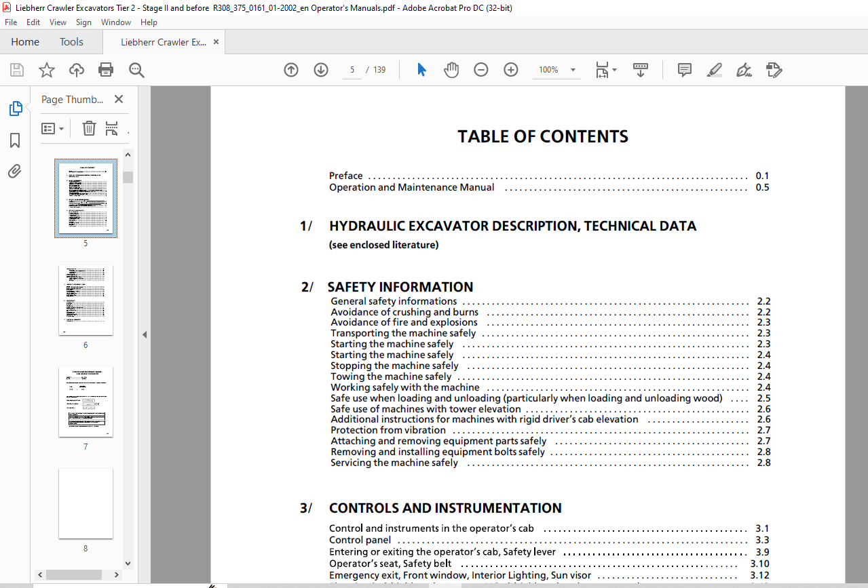868x588 pixels.
Task: Toggle the Bookmarks navigation panel
Action: coord(15,140)
